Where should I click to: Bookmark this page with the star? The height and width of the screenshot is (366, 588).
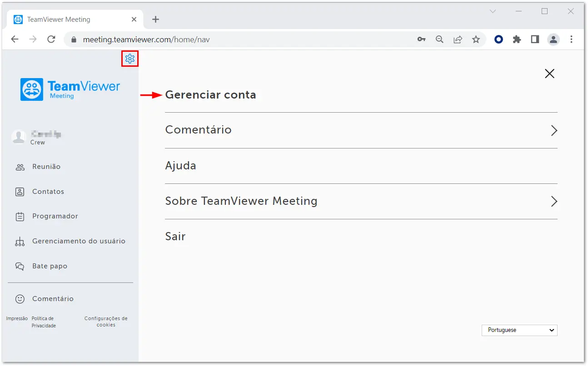click(476, 40)
